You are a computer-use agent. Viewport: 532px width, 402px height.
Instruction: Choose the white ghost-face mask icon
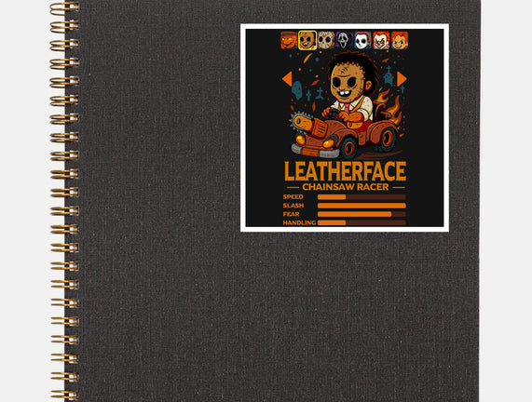pyautogui.click(x=345, y=40)
